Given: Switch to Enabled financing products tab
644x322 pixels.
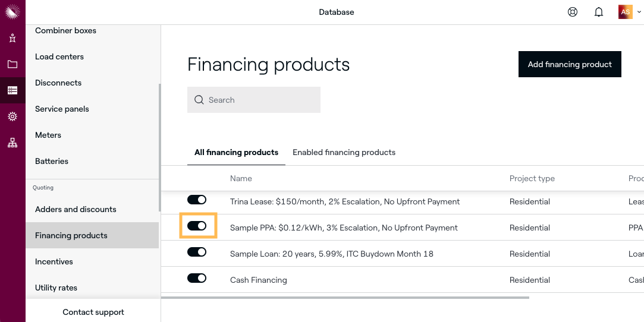Looking at the screenshot, I should click(x=344, y=153).
